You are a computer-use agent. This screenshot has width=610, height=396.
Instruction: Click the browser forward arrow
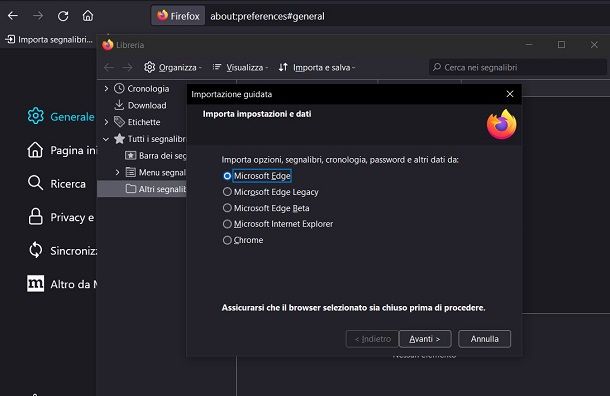point(38,16)
